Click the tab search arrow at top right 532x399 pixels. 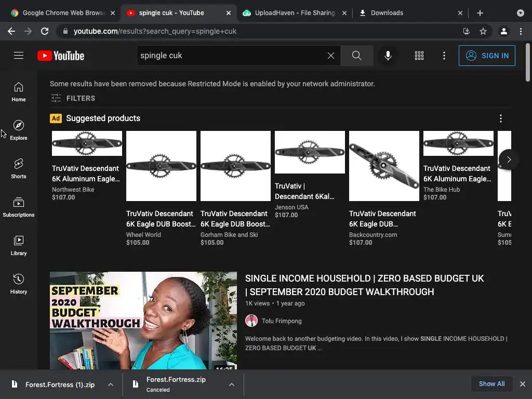521,13
